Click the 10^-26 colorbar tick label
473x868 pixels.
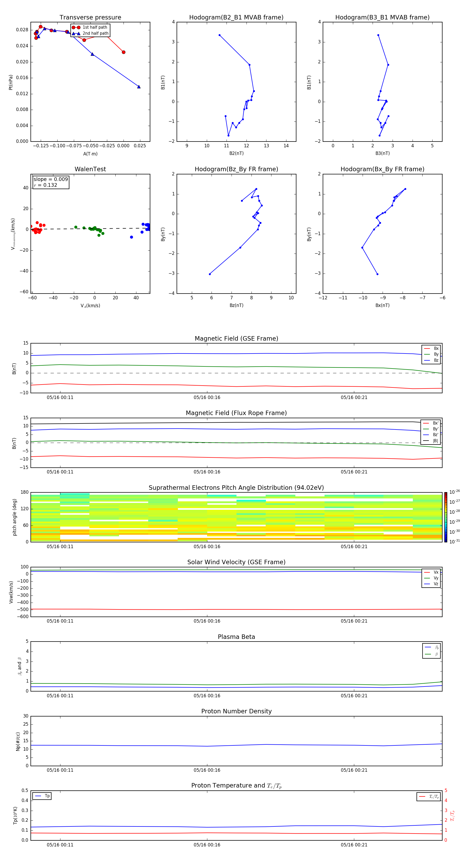pyautogui.click(x=455, y=492)
